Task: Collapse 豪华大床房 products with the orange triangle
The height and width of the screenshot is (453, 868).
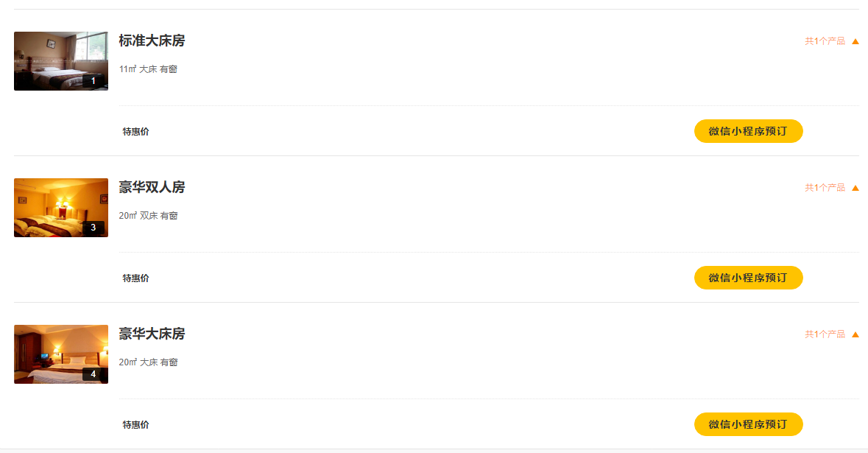Action: [x=855, y=334]
